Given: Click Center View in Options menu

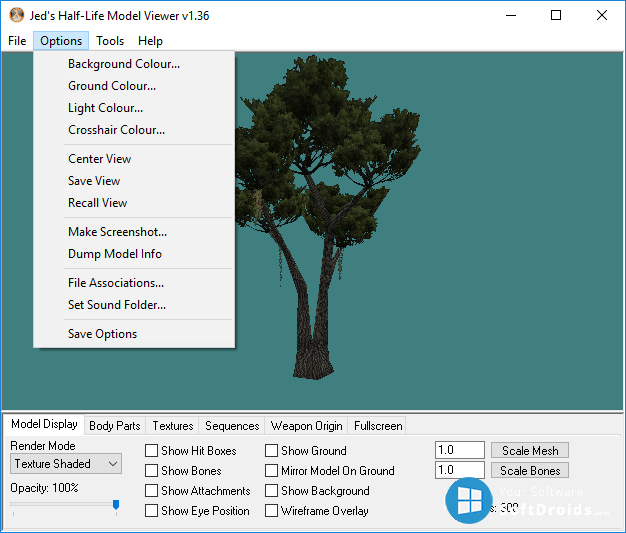Looking at the screenshot, I should pyautogui.click(x=134, y=159).
